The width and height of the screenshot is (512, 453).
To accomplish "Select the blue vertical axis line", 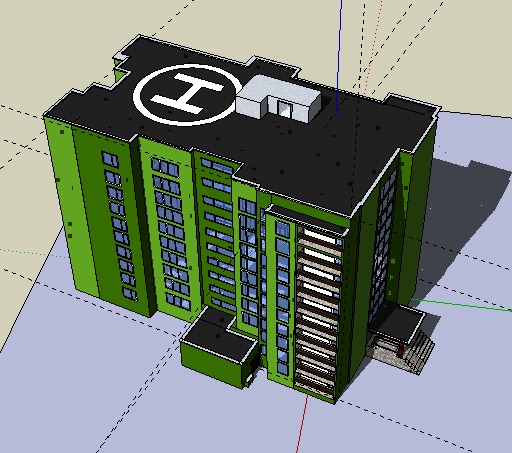I will coord(339,57).
